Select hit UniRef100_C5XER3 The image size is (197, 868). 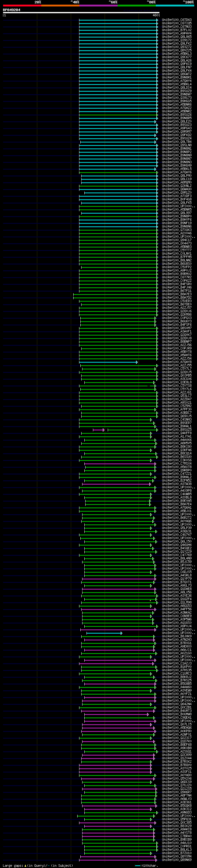pyautogui.click(x=177, y=301)
